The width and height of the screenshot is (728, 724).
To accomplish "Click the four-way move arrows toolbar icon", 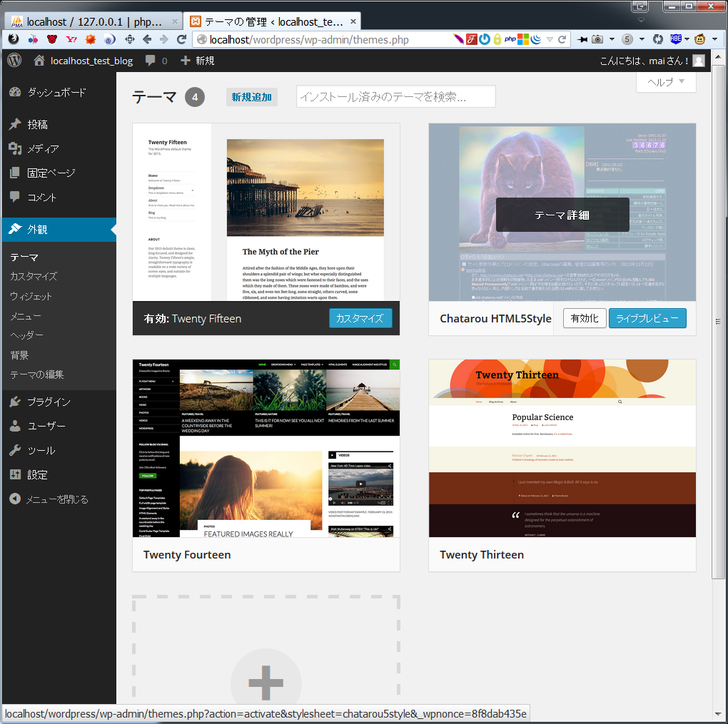I will tap(130, 39).
